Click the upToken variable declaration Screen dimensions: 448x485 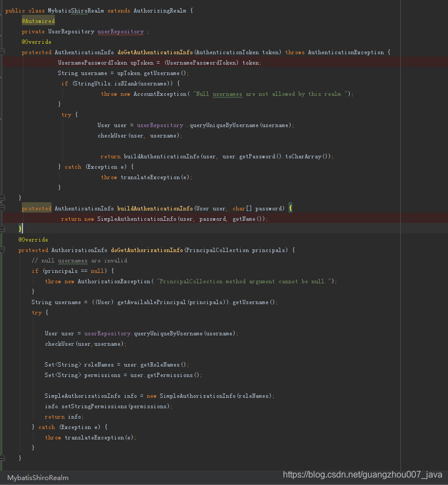tap(142, 63)
